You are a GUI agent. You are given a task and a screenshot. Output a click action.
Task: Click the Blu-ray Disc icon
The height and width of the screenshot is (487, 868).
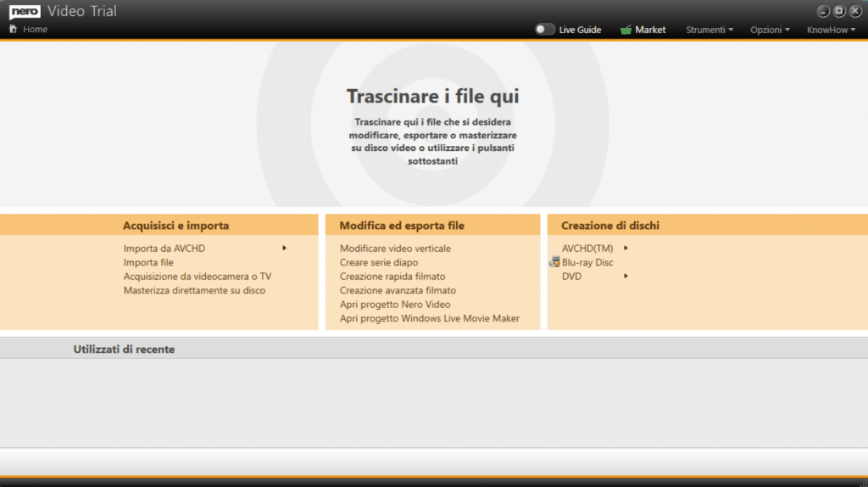coord(554,262)
